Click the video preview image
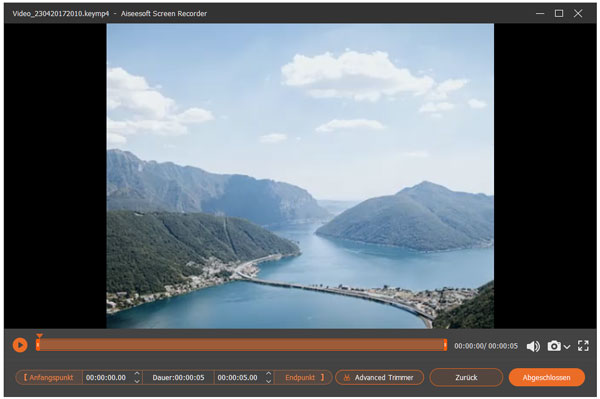The height and width of the screenshot is (399, 600). 300,176
